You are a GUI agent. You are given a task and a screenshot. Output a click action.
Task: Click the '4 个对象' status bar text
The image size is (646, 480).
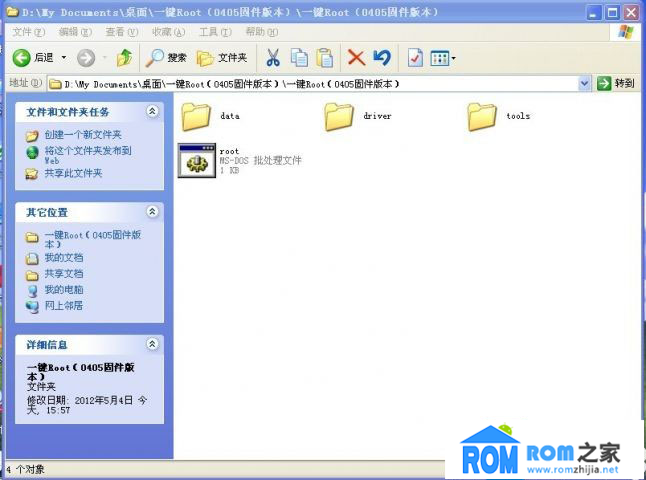pos(26,470)
